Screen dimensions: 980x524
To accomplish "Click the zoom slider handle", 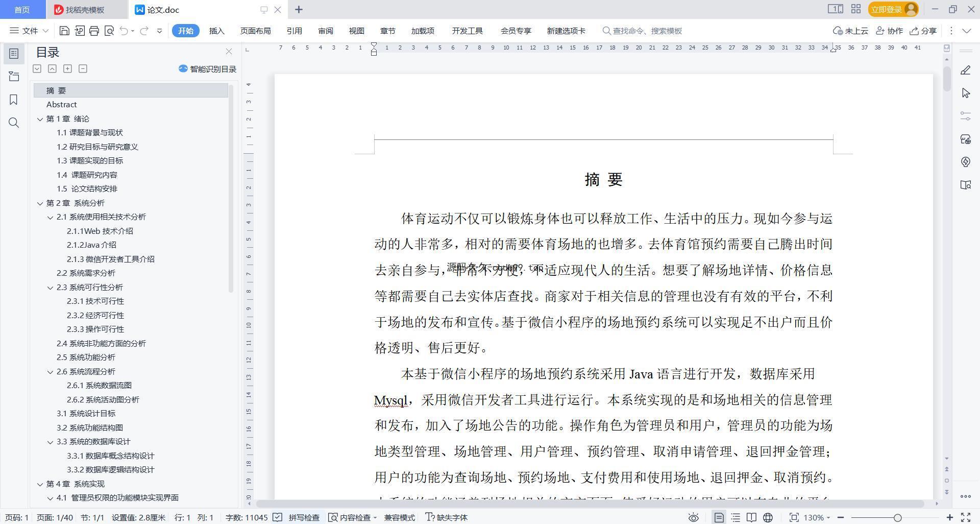I will [897, 517].
